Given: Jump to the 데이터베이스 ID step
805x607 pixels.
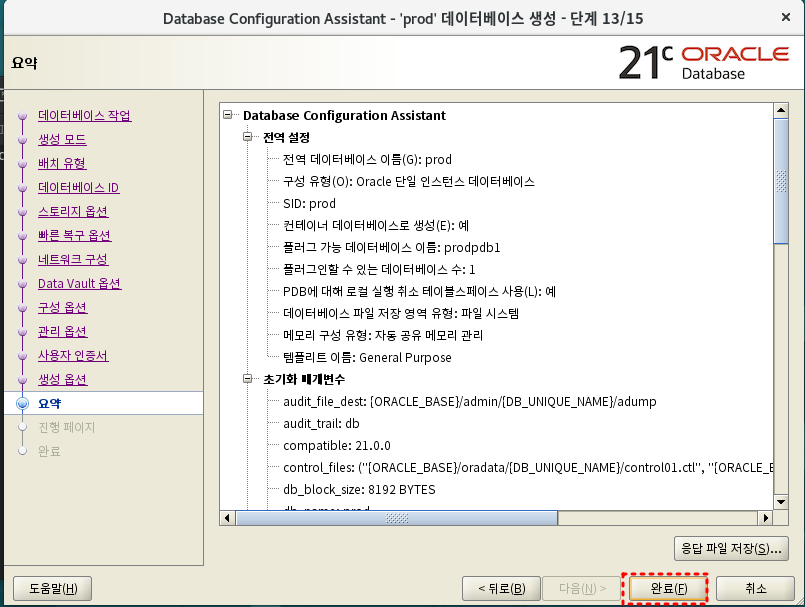Looking at the screenshot, I should click(79, 187).
